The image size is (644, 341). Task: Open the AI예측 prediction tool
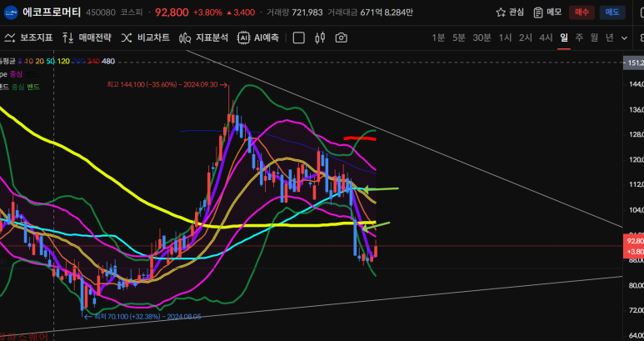(258, 38)
